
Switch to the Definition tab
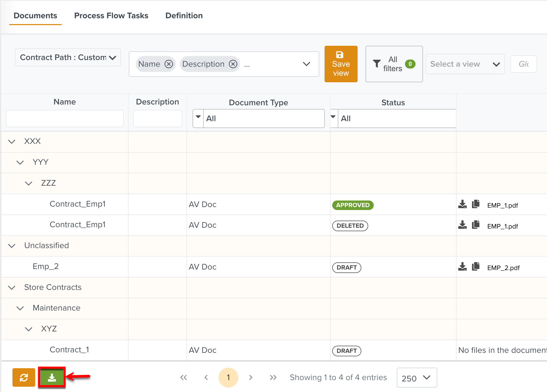pos(184,16)
